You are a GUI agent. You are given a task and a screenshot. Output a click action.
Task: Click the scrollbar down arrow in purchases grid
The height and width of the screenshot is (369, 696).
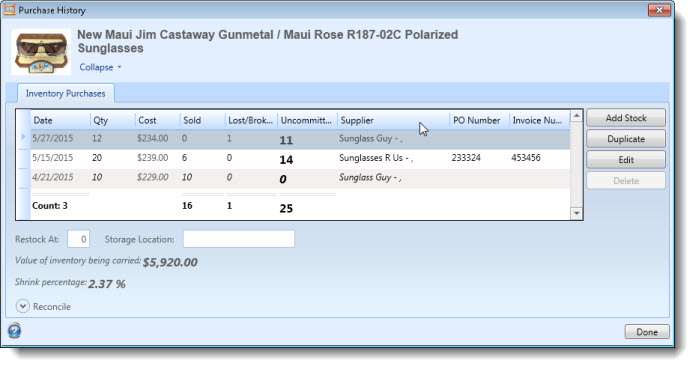tap(576, 213)
